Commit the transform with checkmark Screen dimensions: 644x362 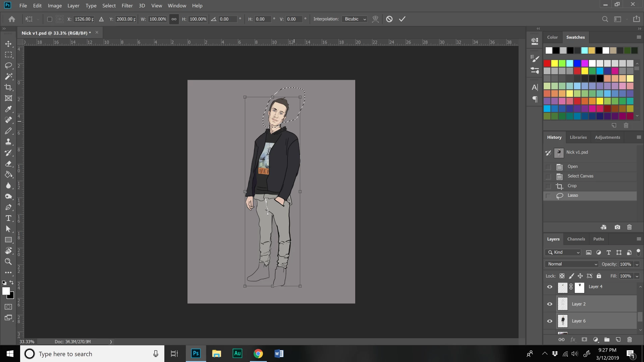click(402, 19)
